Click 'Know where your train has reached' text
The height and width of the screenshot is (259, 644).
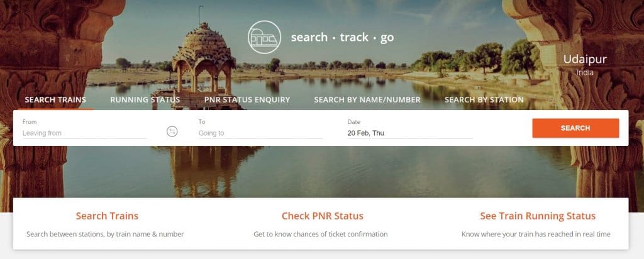(x=536, y=234)
